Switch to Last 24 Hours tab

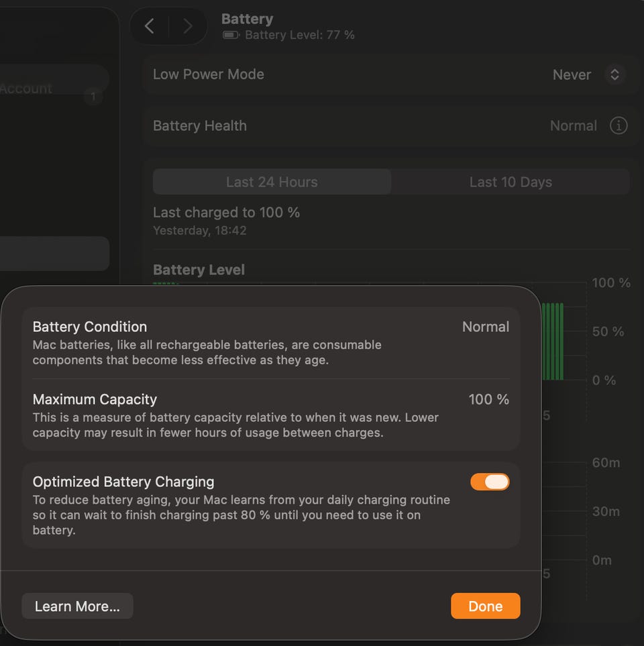pos(272,182)
